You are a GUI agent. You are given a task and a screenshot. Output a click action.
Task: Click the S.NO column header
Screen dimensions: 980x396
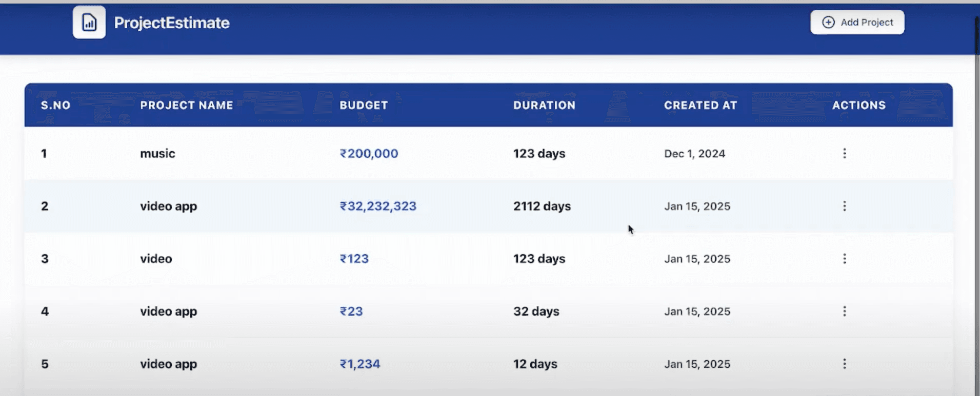click(x=55, y=105)
